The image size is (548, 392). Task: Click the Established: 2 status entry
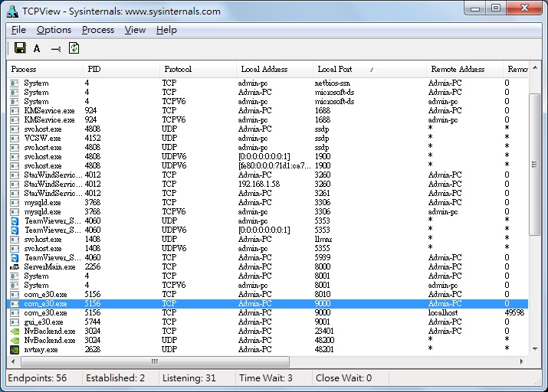[115, 378]
